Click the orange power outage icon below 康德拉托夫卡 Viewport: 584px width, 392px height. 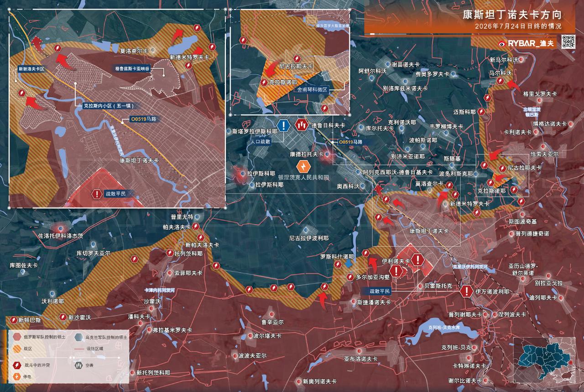[303, 167]
